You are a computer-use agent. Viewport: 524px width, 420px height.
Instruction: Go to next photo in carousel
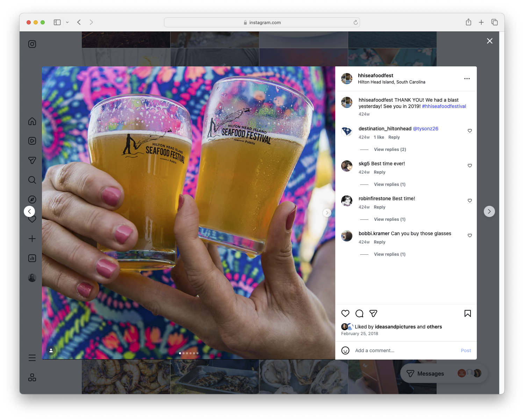pyautogui.click(x=327, y=212)
